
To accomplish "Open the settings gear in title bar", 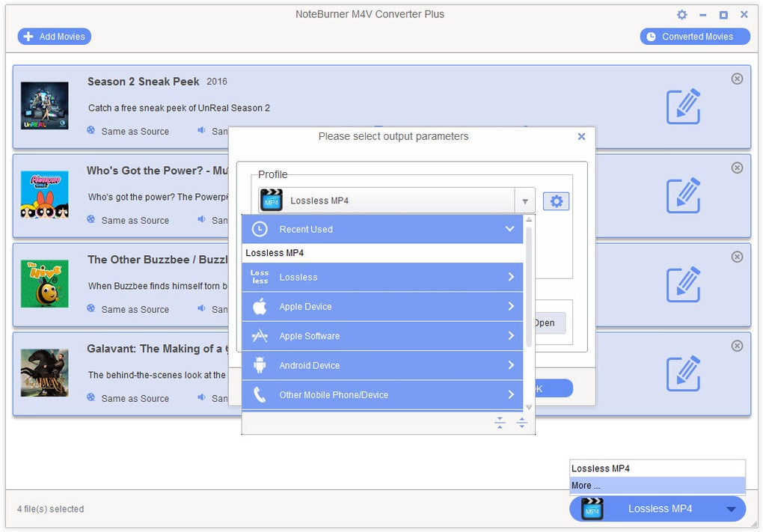I will 681,15.
